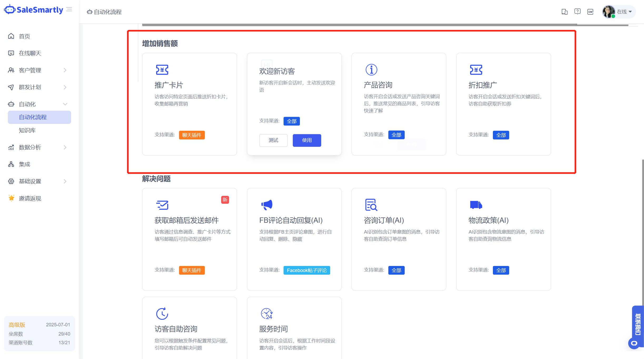This screenshot has width=644, height=359.
Task: Go to 在线聊天 in the sidebar
Action: click(x=30, y=53)
